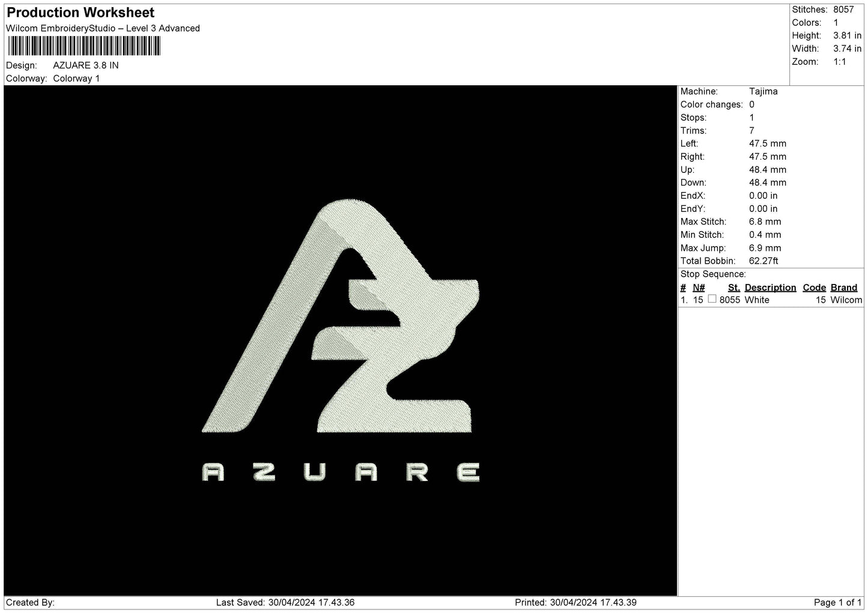Click the Machine value Tajima

pyautogui.click(x=763, y=91)
